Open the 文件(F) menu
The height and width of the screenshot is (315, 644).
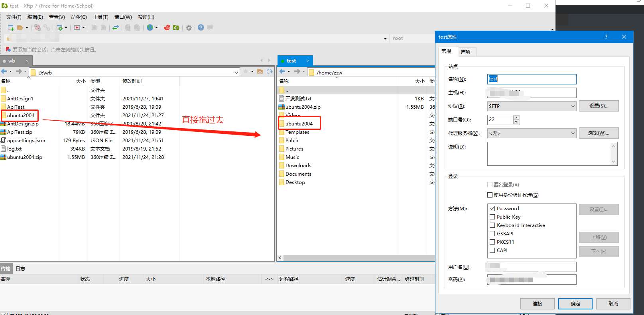[14, 17]
